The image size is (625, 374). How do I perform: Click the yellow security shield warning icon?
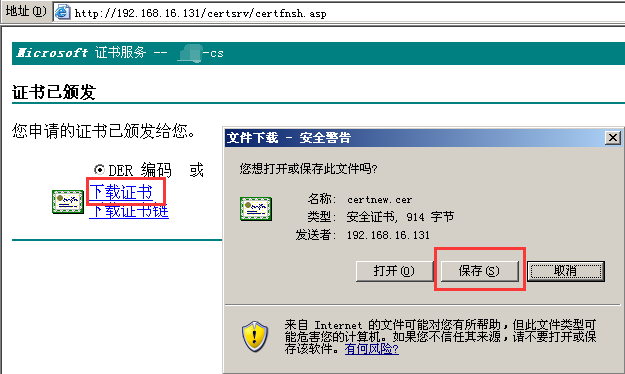pos(255,337)
